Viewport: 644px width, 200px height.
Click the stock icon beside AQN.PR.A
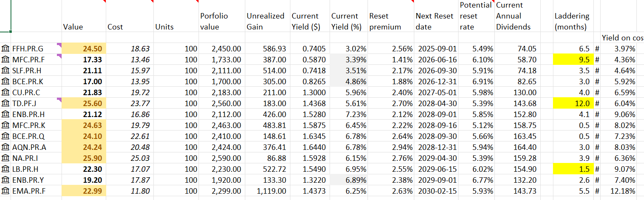(x=5, y=147)
